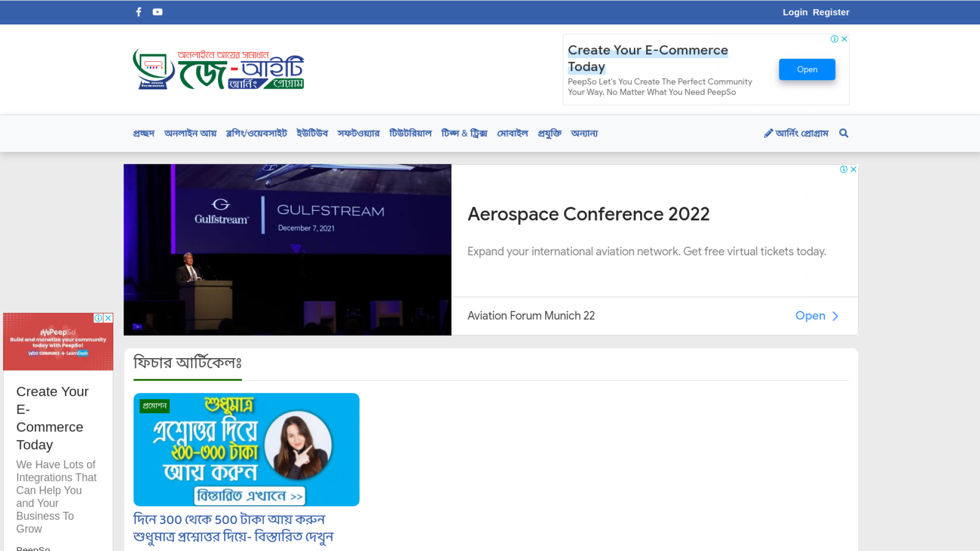
Task: Close the PeepSo sidebar ad
Action: (108, 318)
